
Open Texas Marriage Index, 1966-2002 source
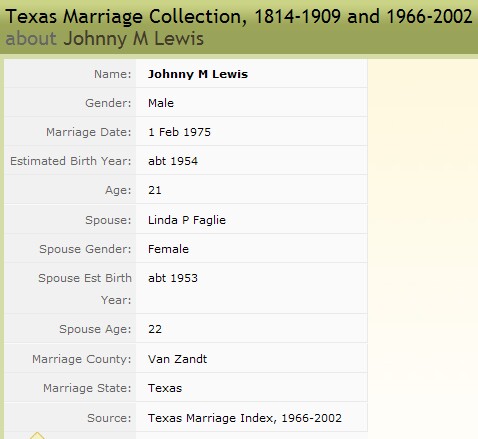245,418
